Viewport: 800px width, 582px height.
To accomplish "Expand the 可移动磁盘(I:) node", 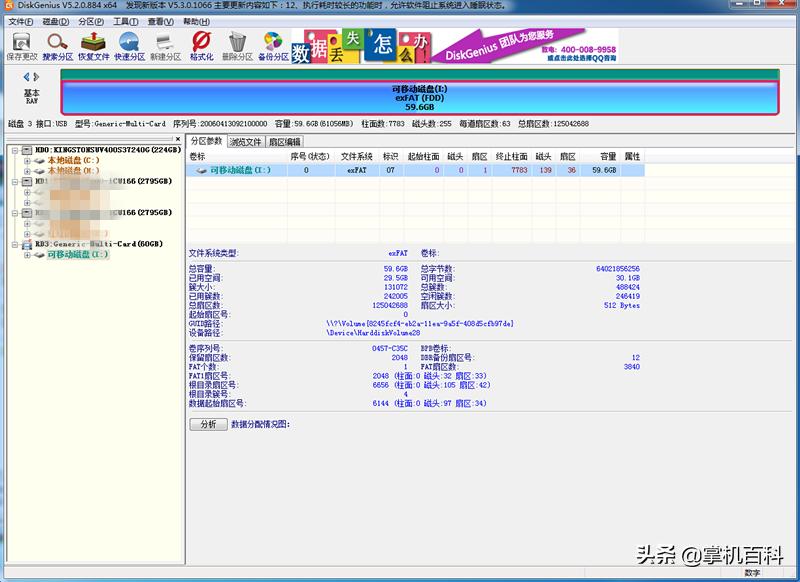I will (26, 255).
